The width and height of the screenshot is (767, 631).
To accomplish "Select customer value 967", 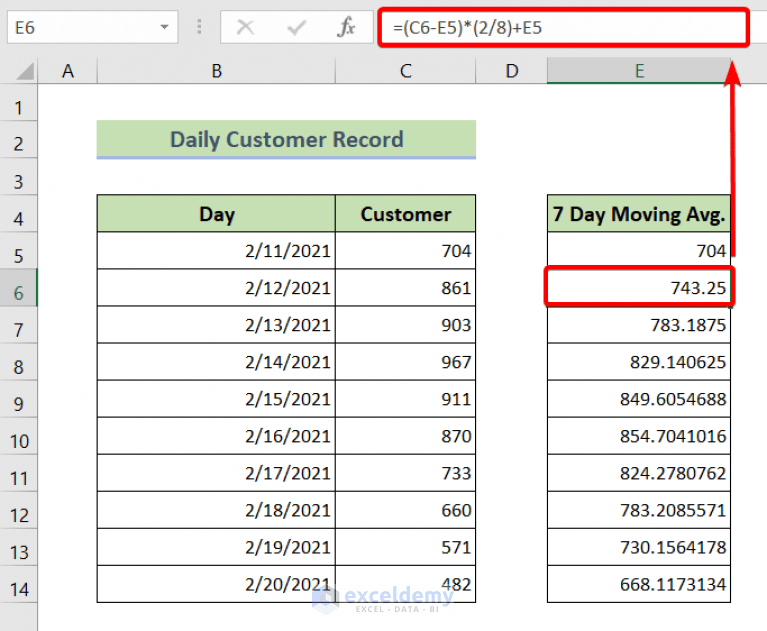I will coord(406,362).
